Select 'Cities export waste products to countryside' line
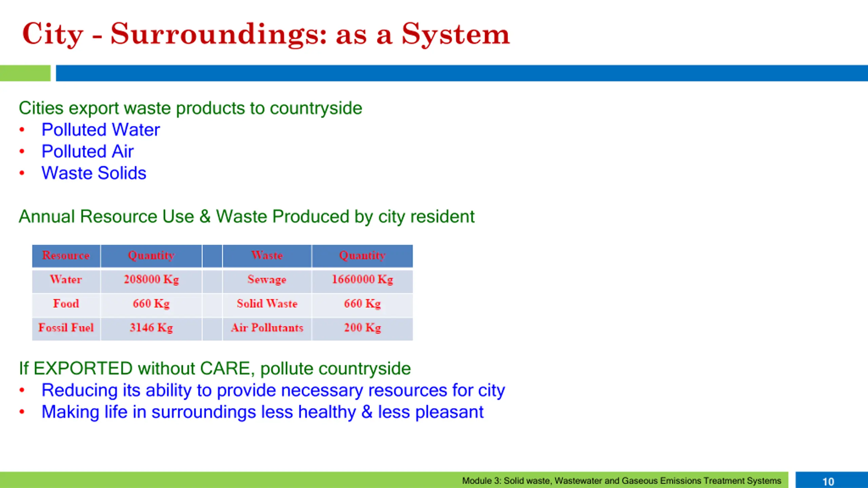 190,108
